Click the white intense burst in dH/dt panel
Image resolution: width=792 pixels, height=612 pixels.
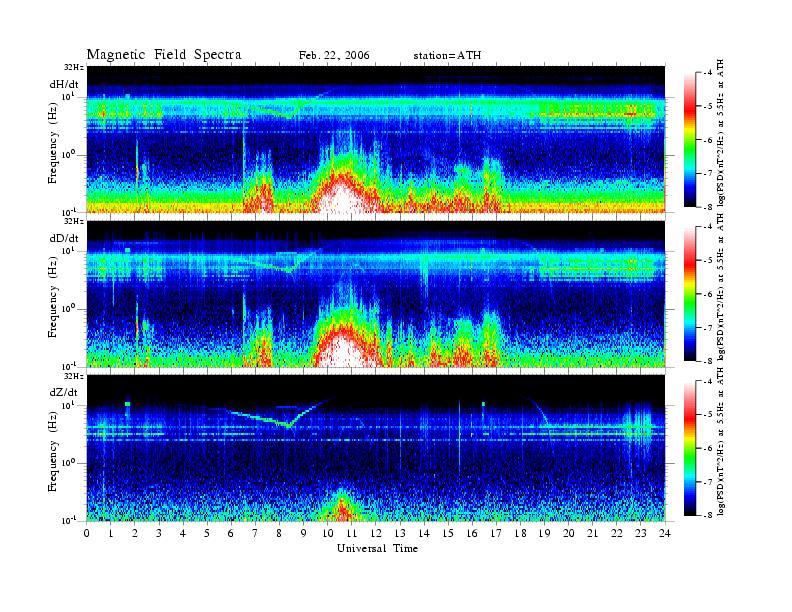tap(341, 198)
